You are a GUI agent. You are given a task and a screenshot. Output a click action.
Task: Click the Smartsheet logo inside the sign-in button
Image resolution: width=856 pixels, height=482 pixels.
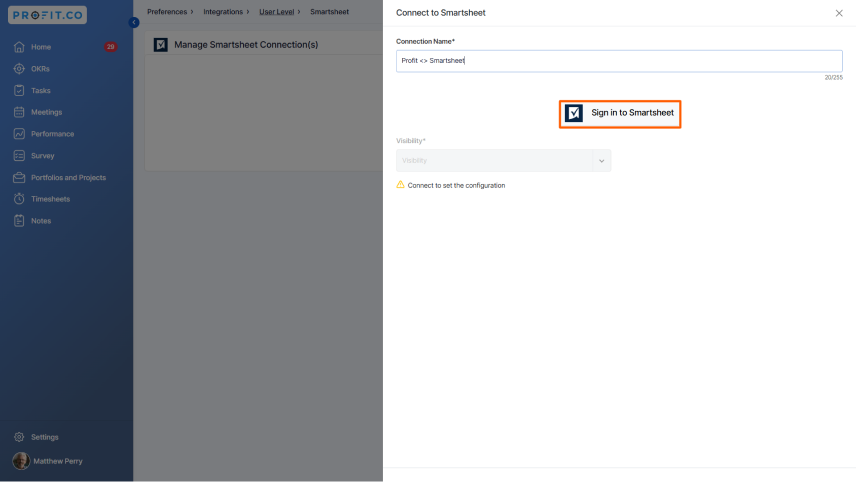click(574, 113)
